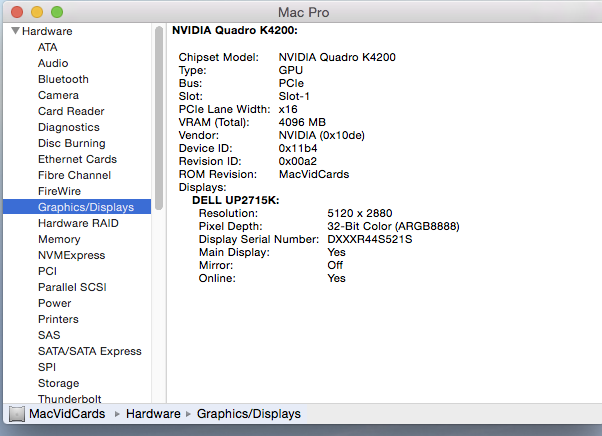Click Graphics/Displays in the path bar

click(249, 414)
